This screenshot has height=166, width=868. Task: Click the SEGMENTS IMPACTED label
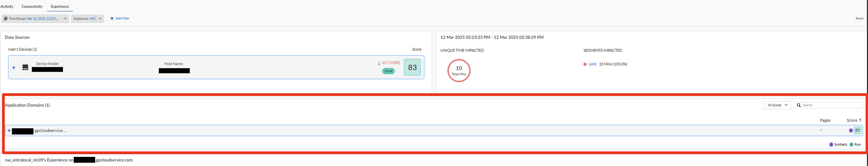point(602,50)
